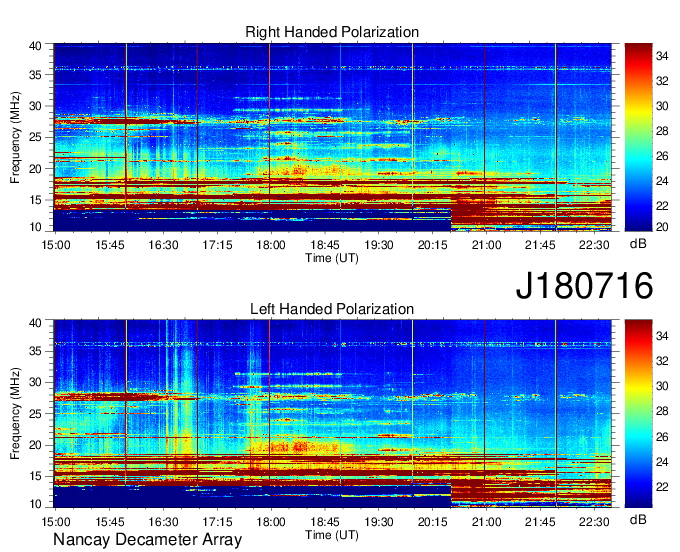Click the Right Handed Polarization spectrogram image
This screenshot has width=680, height=552.
pos(332,137)
